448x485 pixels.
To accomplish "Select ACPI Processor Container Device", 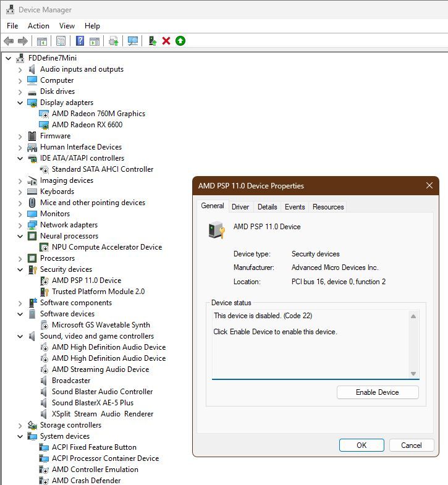I will pyautogui.click(x=105, y=458).
